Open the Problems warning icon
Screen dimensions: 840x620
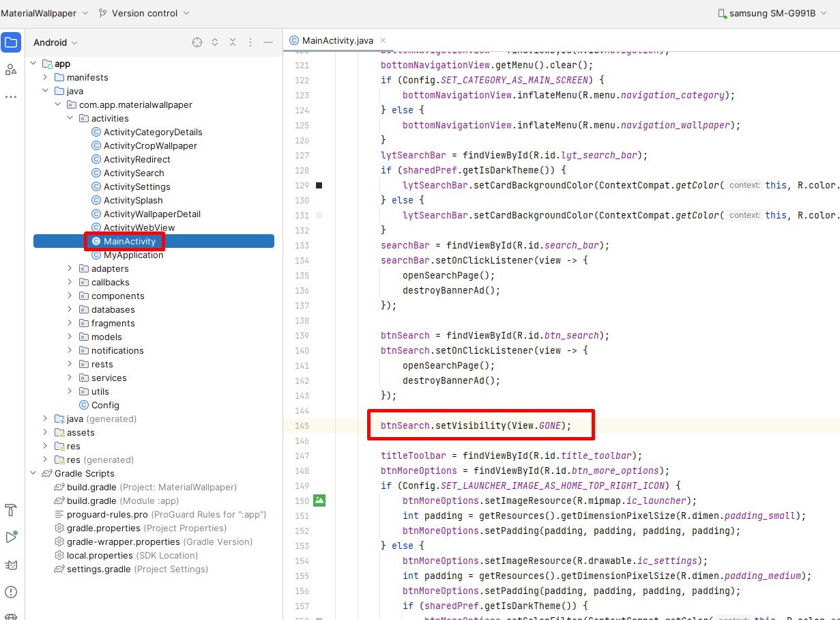(x=10, y=592)
